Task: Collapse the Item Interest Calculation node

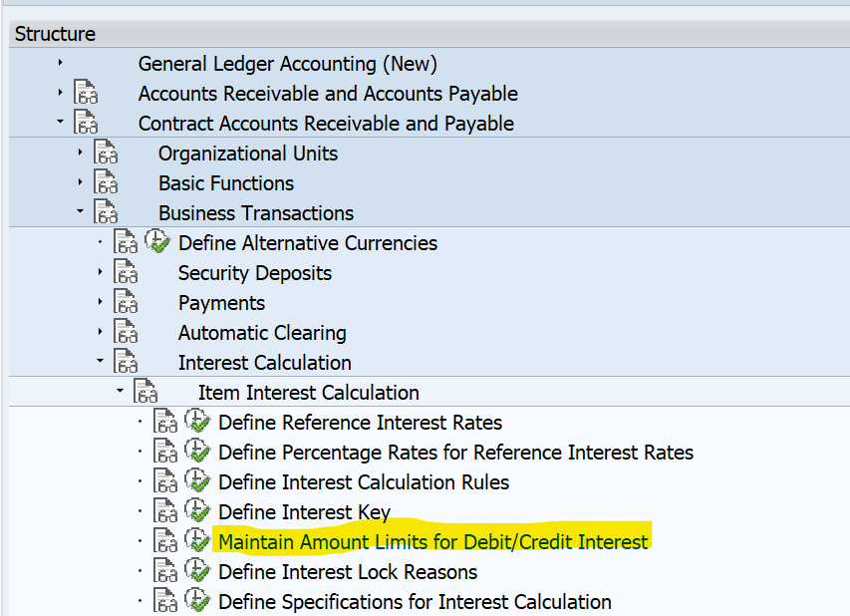Action: [x=121, y=391]
